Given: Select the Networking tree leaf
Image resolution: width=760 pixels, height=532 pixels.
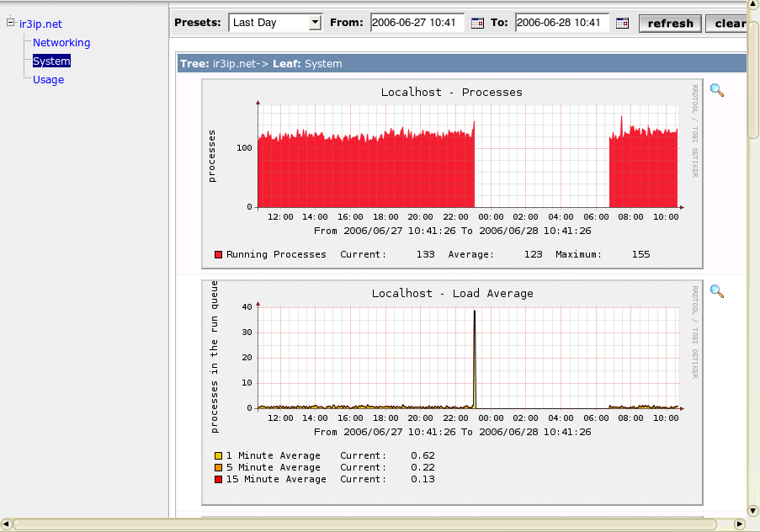Looking at the screenshot, I should pyautogui.click(x=61, y=43).
